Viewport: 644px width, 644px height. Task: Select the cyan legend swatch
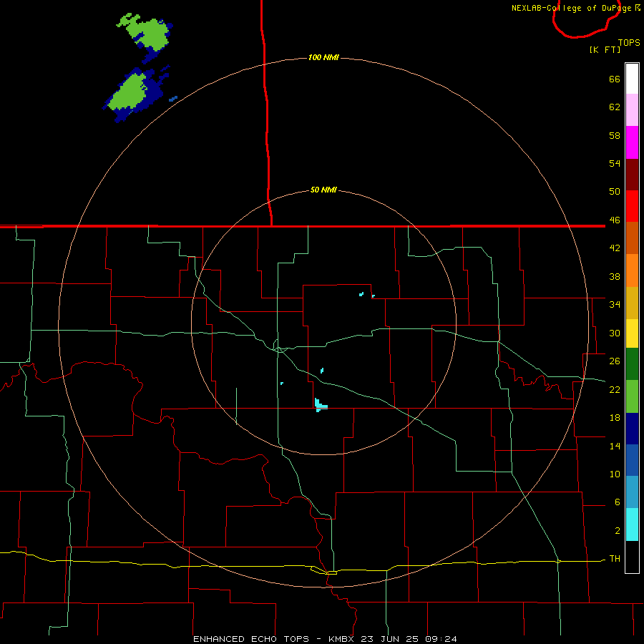[x=632, y=525]
